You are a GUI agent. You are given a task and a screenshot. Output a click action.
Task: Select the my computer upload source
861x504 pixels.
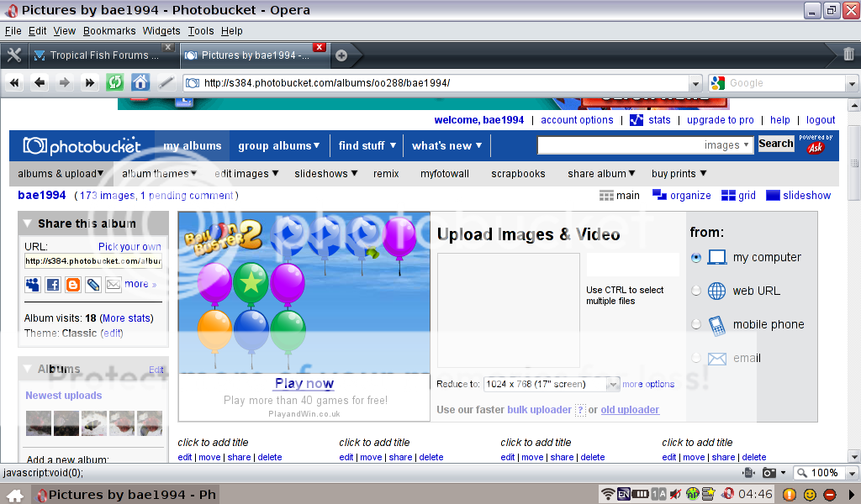coord(696,257)
